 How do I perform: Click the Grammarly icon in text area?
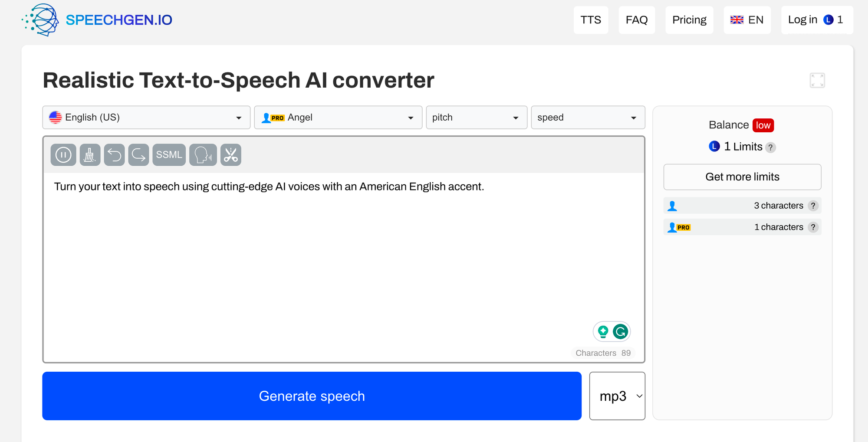pos(621,332)
